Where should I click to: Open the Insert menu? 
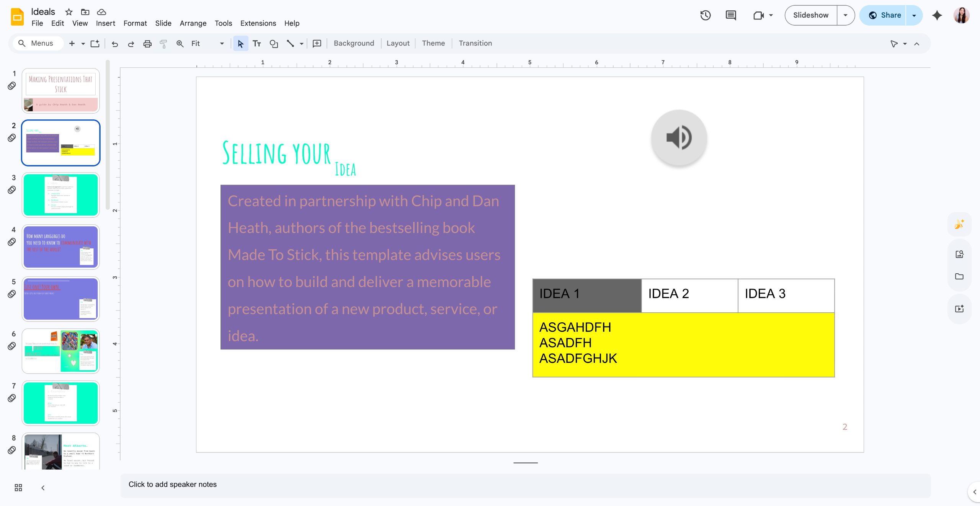click(105, 23)
